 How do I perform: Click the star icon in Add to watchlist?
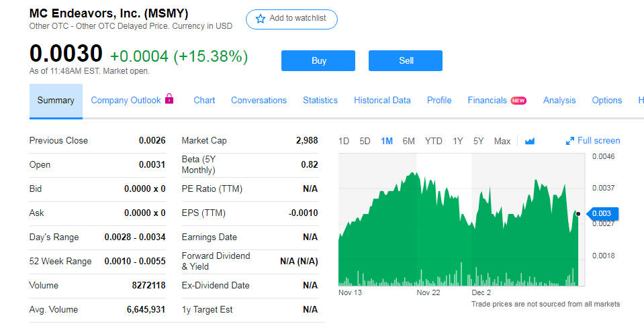261,19
